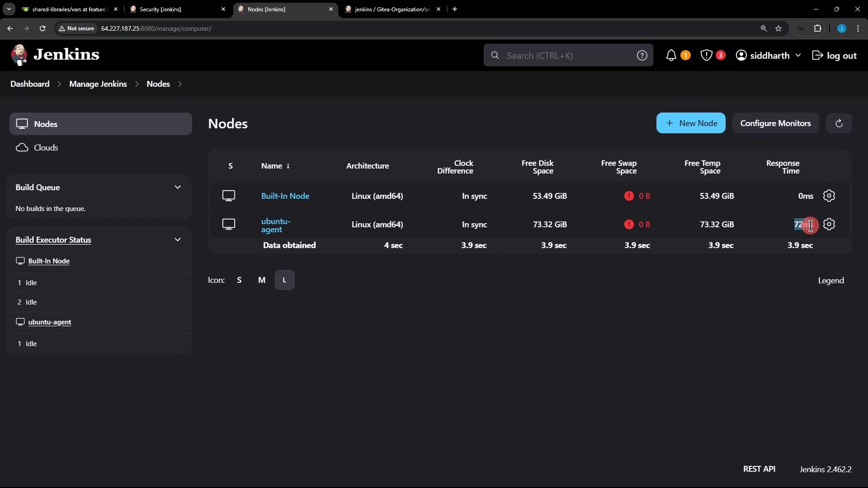Click the siddharth username

770,56
